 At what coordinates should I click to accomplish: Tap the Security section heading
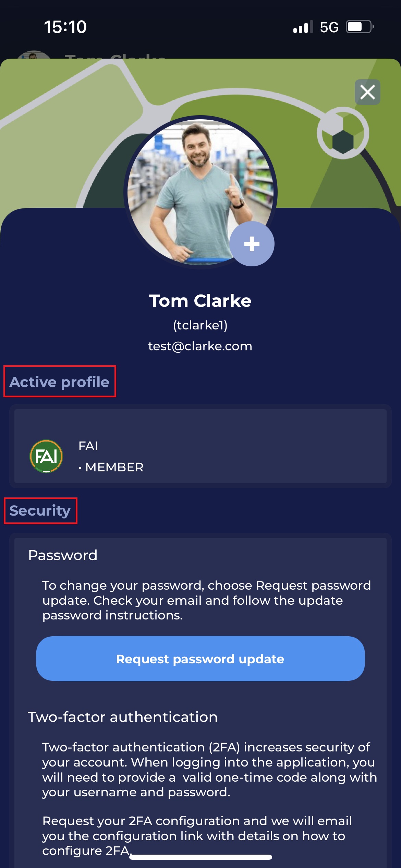click(40, 511)
